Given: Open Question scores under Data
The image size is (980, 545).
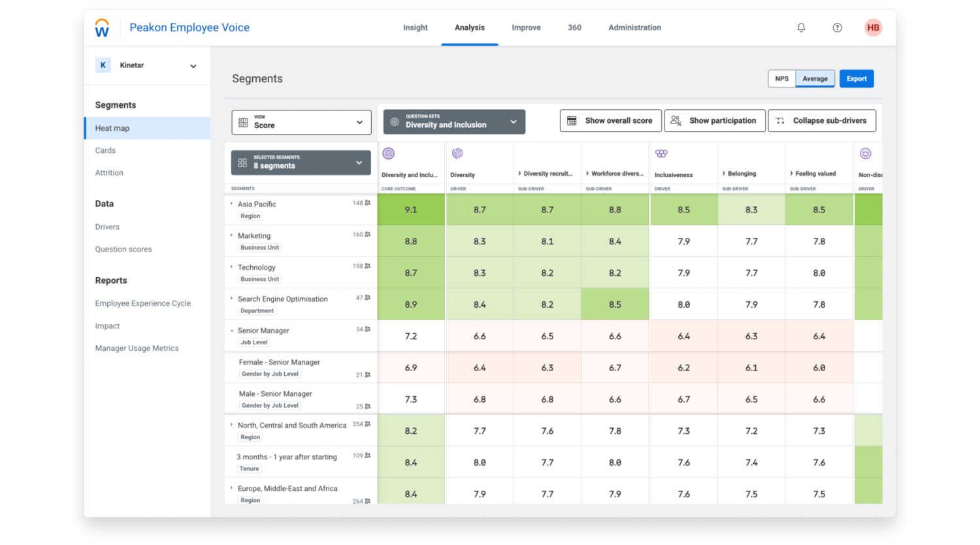Looking at the screenshot, I should 123,249.
